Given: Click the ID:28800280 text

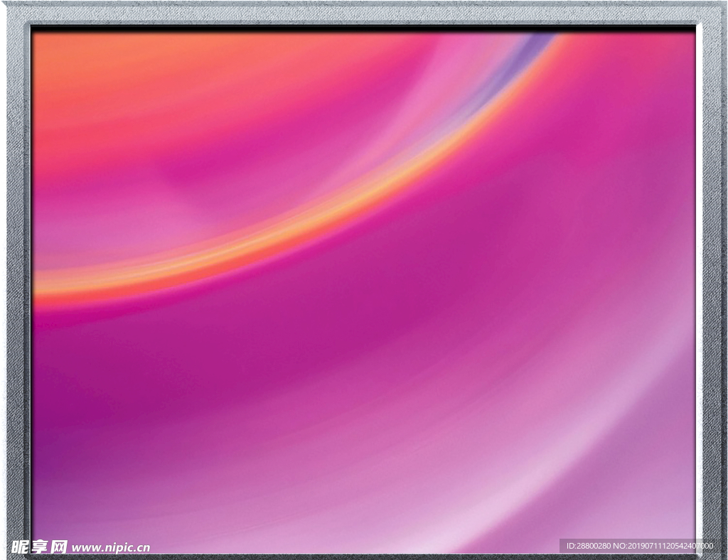Looking at the screenshot, I should tap(589, 546).
